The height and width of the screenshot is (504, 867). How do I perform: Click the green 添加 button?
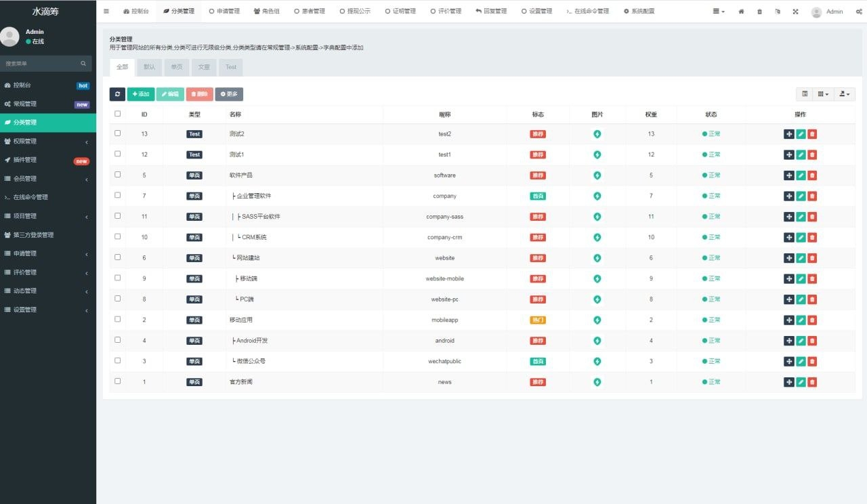click(x=141, y=94)
